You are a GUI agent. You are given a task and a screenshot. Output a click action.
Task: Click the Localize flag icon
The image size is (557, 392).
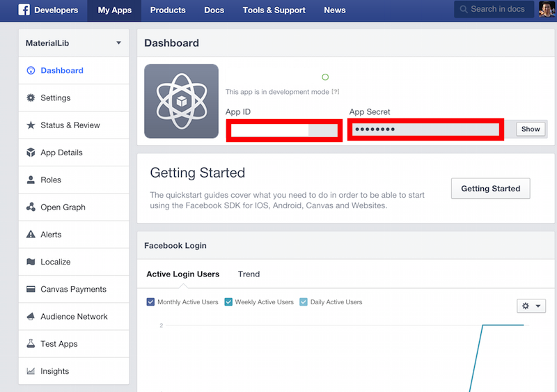click(31, 262)
